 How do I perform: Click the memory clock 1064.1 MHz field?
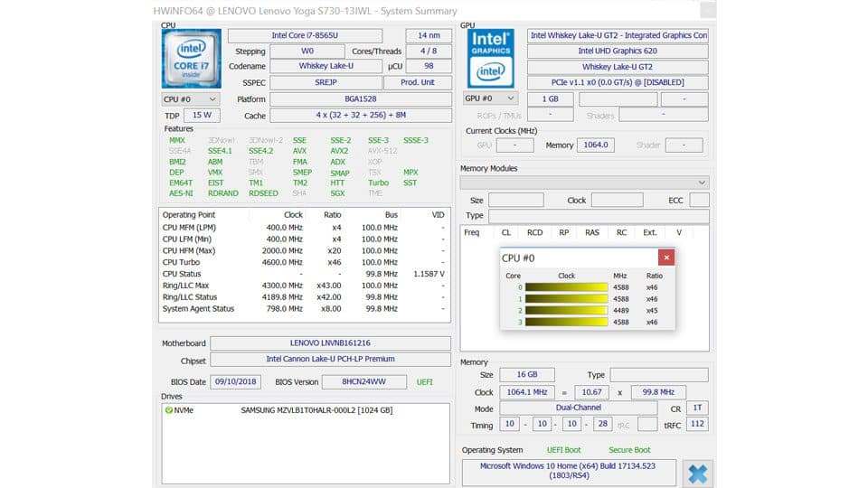pos(527,392)
